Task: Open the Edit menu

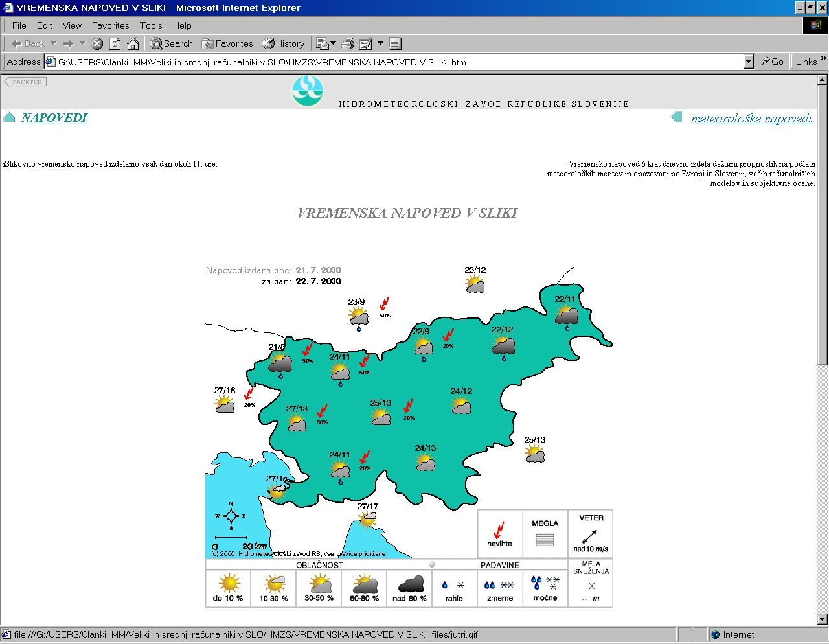Action: click(x=45, y=25)
